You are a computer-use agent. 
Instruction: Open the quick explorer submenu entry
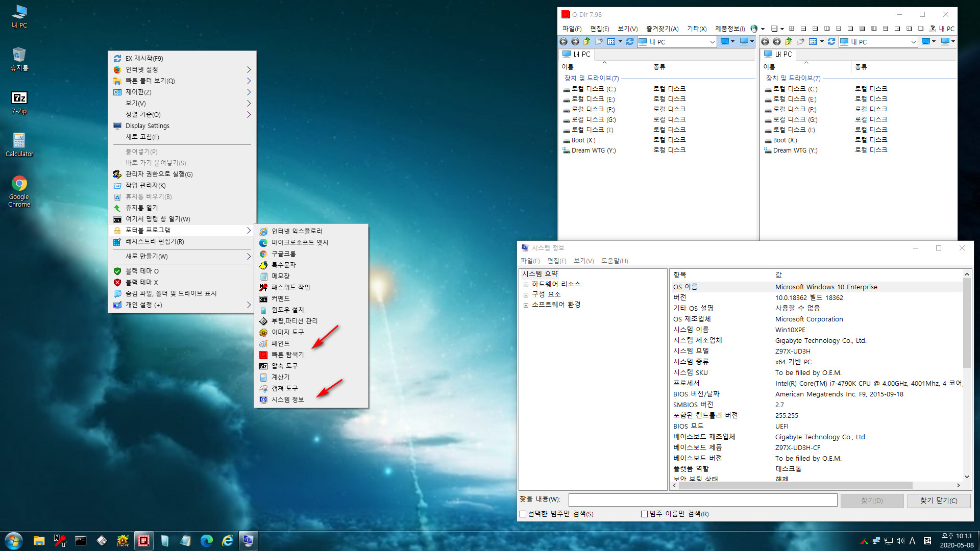pos(311,355)
